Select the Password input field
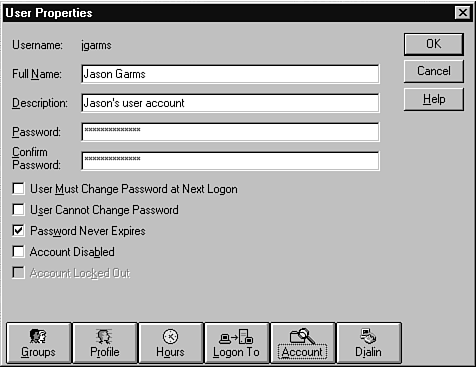 coord(230,132)
